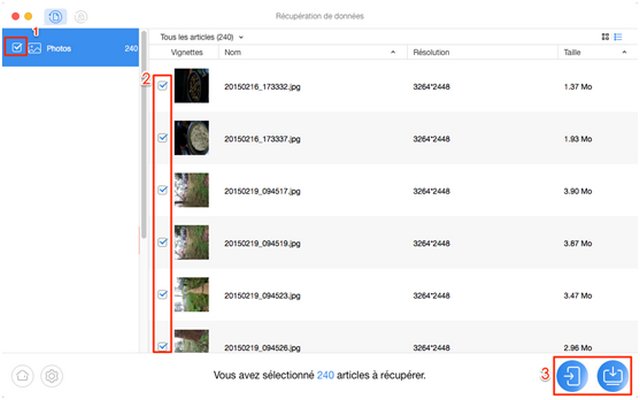Switch to grid thumbnail view

coord(605,37)
